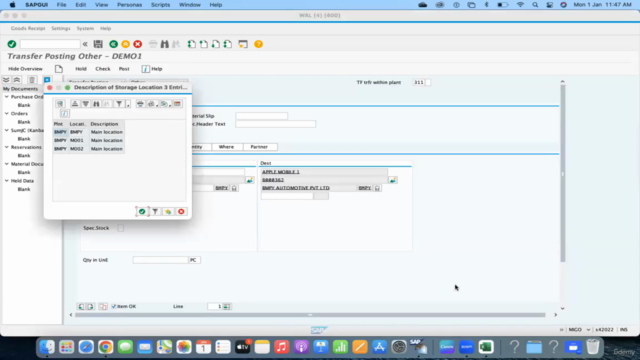This screenshot has width=640, height=360.
Task: Click the vertical scrollbar on right side
Action: [x=562, y=173]
